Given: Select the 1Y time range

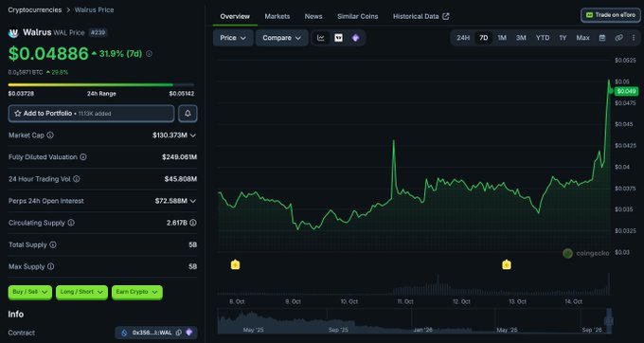Looking at the screenshot, I should [x=563, y=38].
